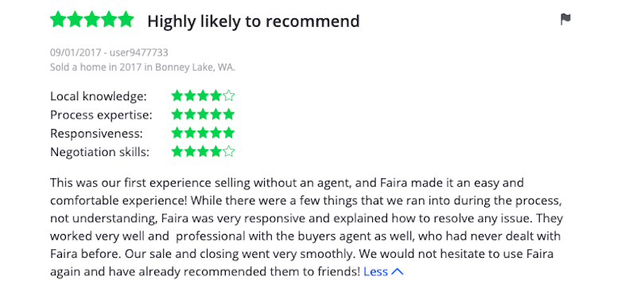Viewport: 644px width, 300px height.
Task: Click the empty fifth Local knowledge star
Action: point(229,95)
